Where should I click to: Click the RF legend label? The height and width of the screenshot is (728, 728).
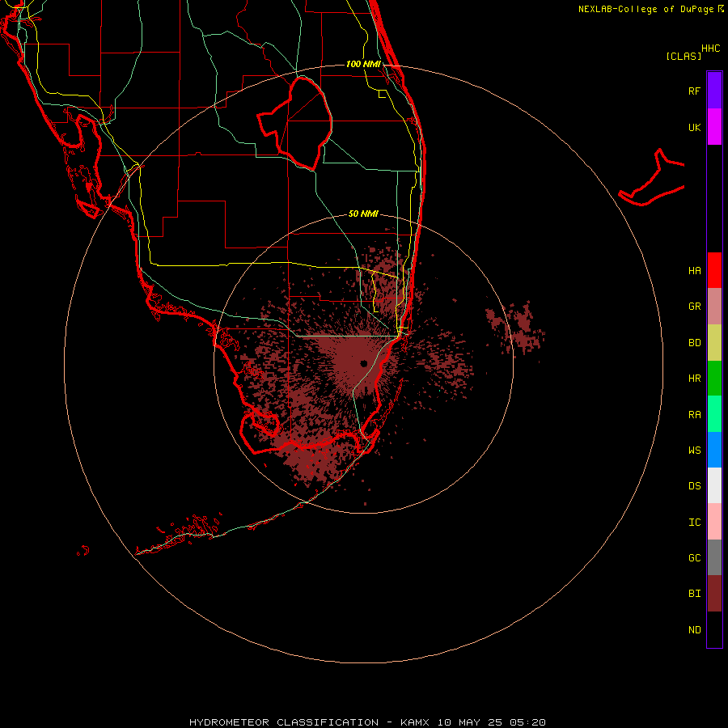[694, 91]
